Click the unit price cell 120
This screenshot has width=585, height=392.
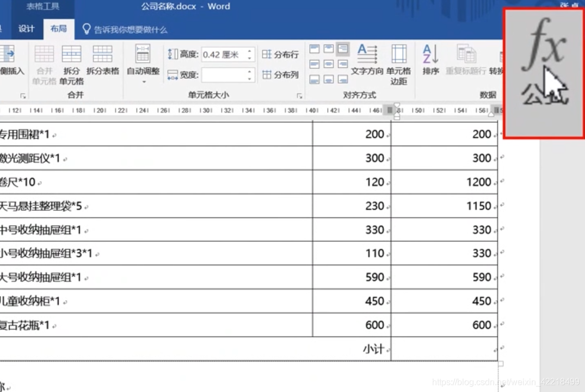tap(352, 182)
